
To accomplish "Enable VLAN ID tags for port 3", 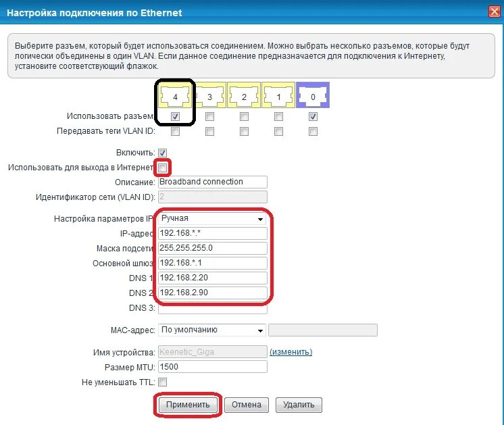I will 209,131.
